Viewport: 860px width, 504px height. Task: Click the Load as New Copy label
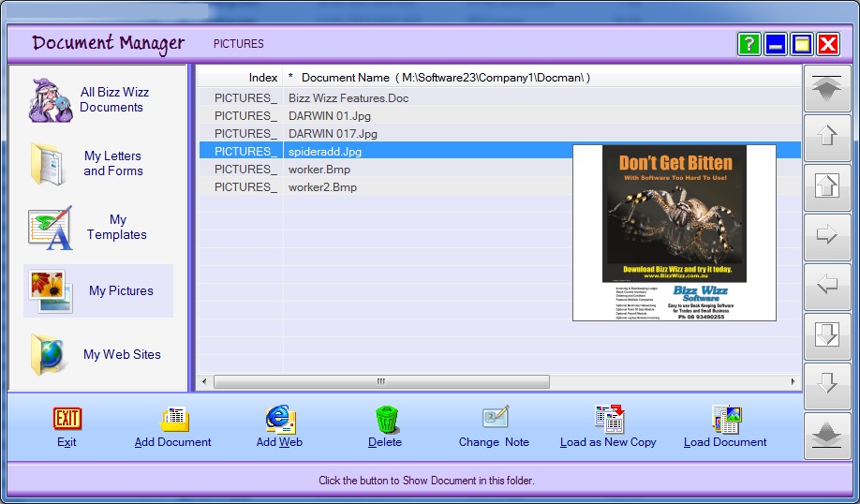tap(608, 442)
